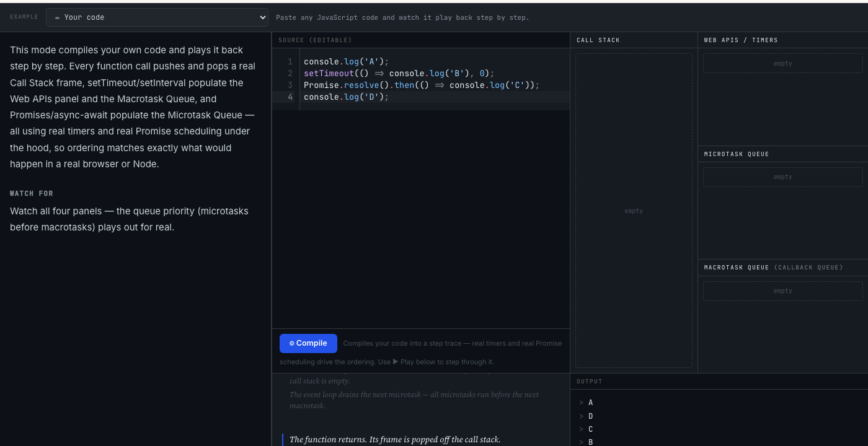The image size is (868, 446).
Task: Click the 'function returns' step description
Action: tap(395, 439)
